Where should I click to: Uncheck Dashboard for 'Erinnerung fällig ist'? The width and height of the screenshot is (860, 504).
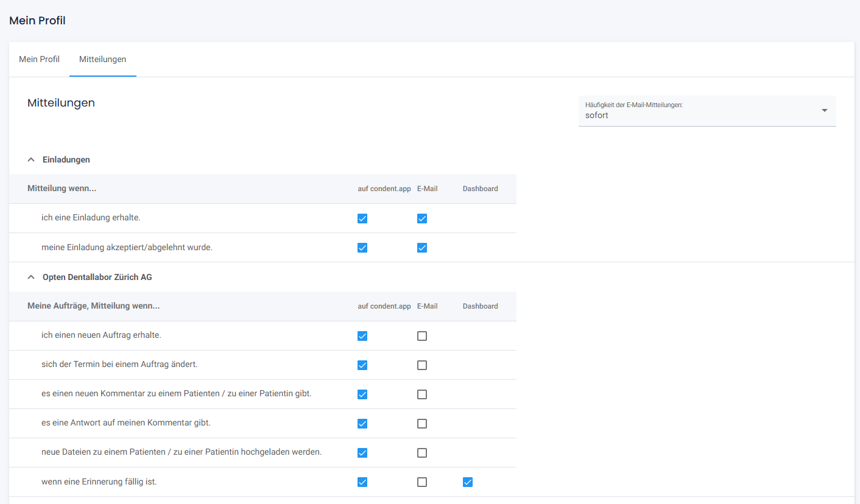pyautogui.click(x=468, y=482)
